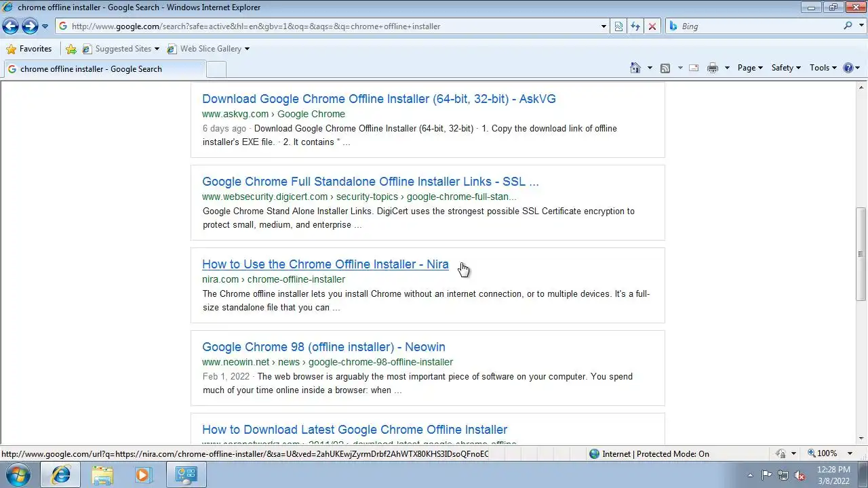Click the scrollbar up arrow

coord(861,87)
